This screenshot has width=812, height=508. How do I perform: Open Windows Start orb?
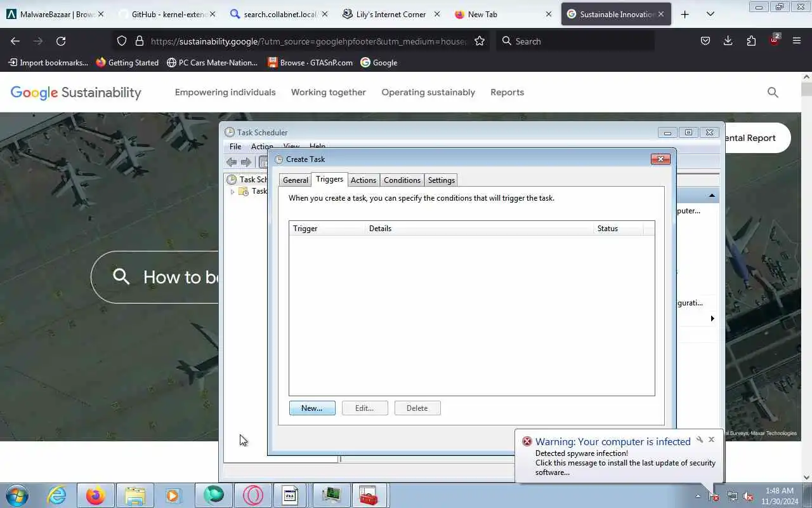point(16,495)
